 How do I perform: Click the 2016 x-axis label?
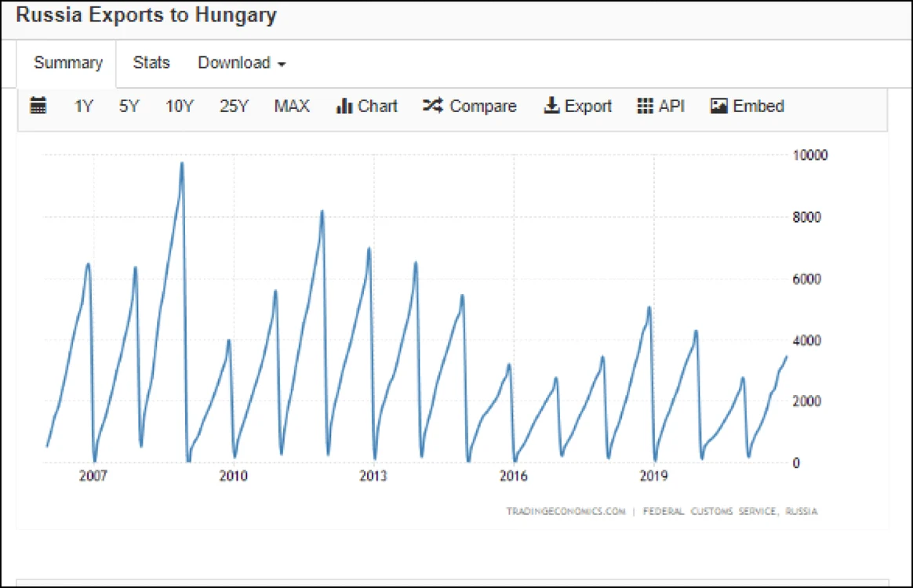[x=513, y=476]
